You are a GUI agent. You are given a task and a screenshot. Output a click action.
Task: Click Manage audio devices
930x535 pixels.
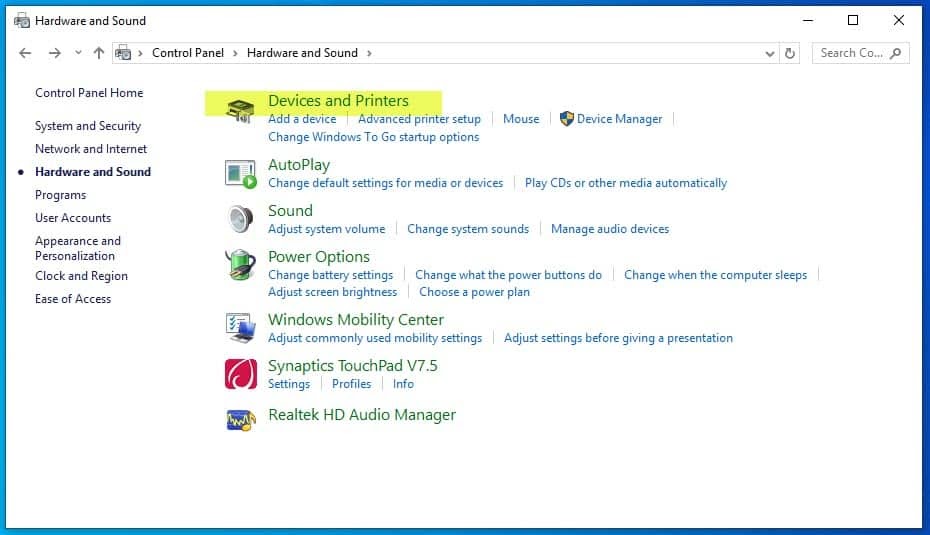[610, 229]
